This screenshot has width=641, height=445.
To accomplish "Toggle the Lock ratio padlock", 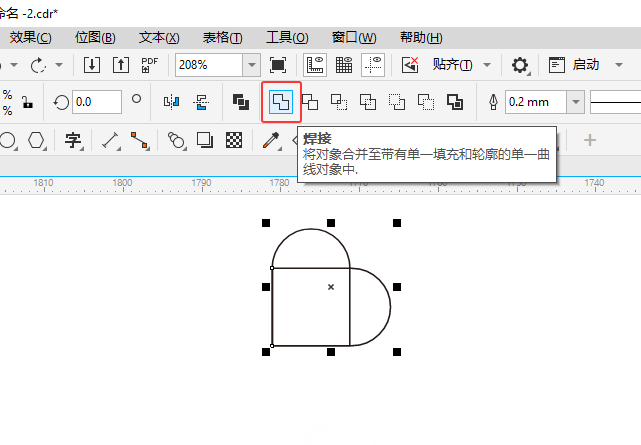I will pyautogui.click(x=27, y=102).
